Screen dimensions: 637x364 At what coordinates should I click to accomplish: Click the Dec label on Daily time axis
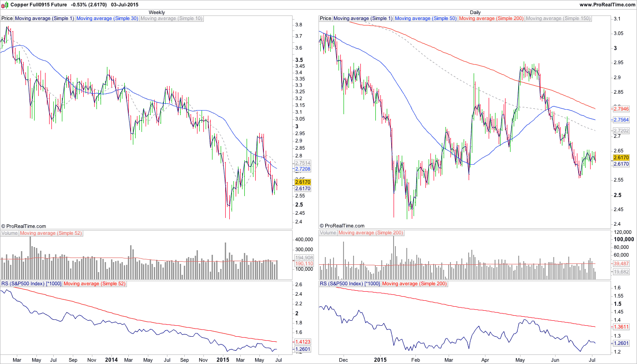343,359
